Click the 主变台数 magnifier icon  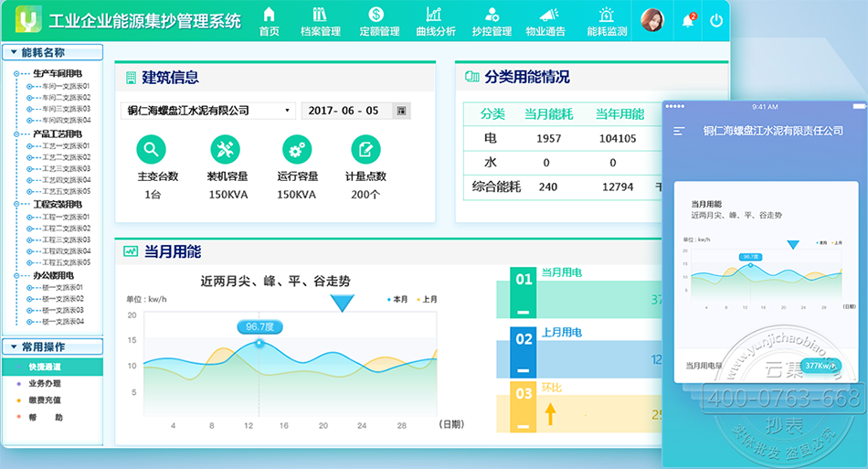click(x=151, y=149)
